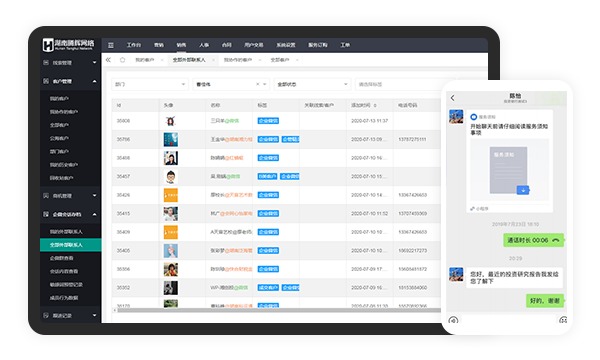Select 成员行为数据 in sidebar
The image size is (600, 360).
click(x=64, y=298)
